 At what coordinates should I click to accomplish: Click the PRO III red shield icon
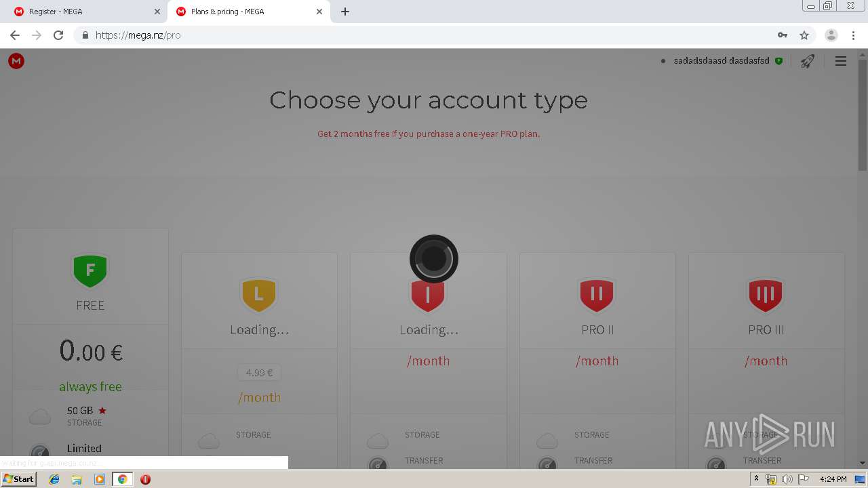pyautogui.click(x=766, y=295)
